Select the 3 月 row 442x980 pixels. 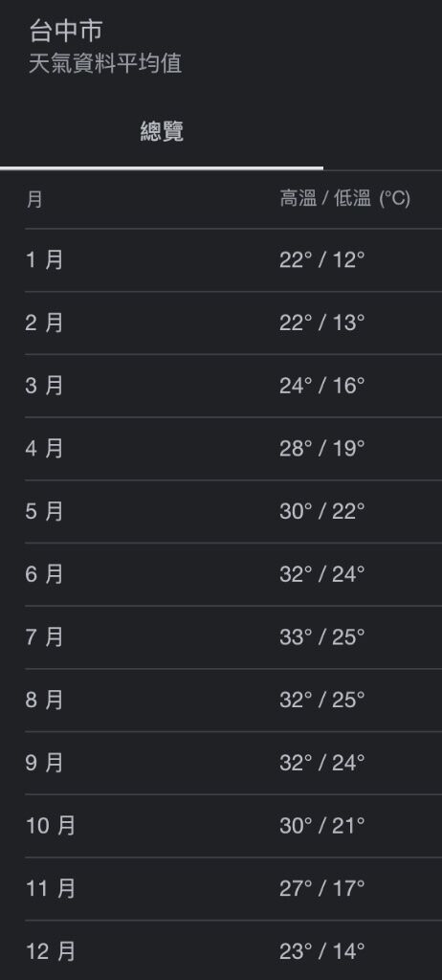pyautogui.click(x=233, y=386)
